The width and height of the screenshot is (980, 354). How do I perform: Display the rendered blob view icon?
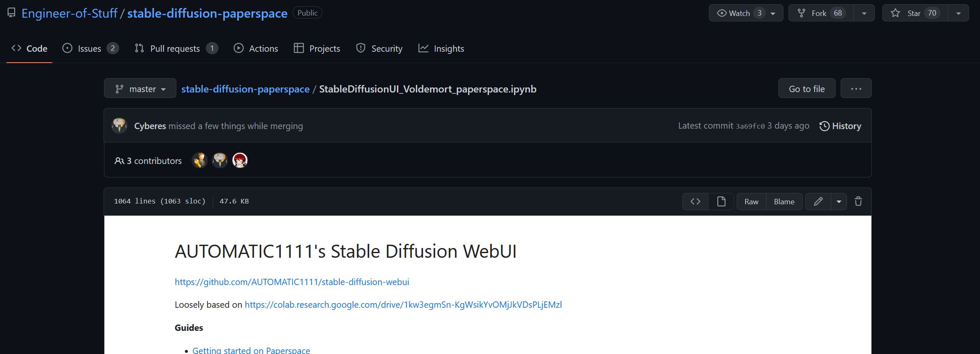point(721,201)
